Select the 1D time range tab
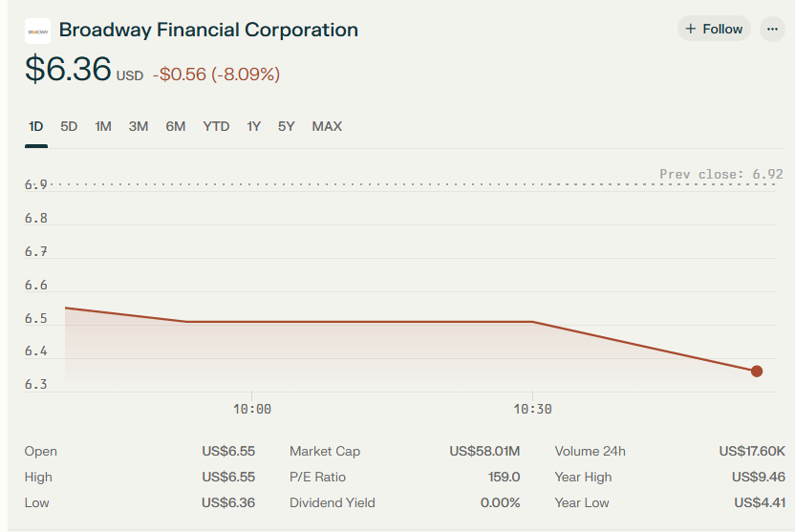 pyautogui.click(x=36, y=126)
